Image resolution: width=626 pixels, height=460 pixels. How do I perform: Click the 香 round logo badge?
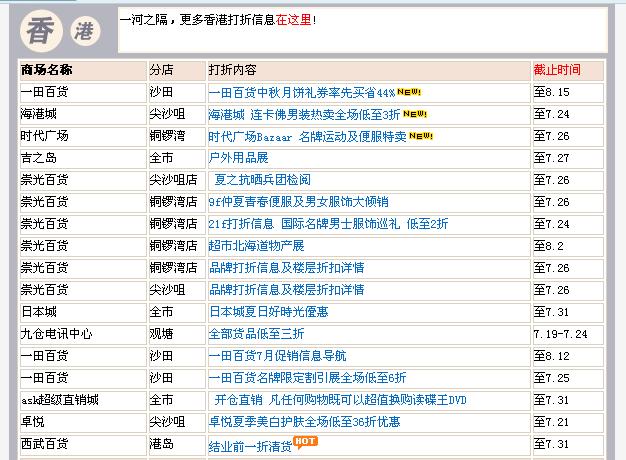tap(41, 31)
